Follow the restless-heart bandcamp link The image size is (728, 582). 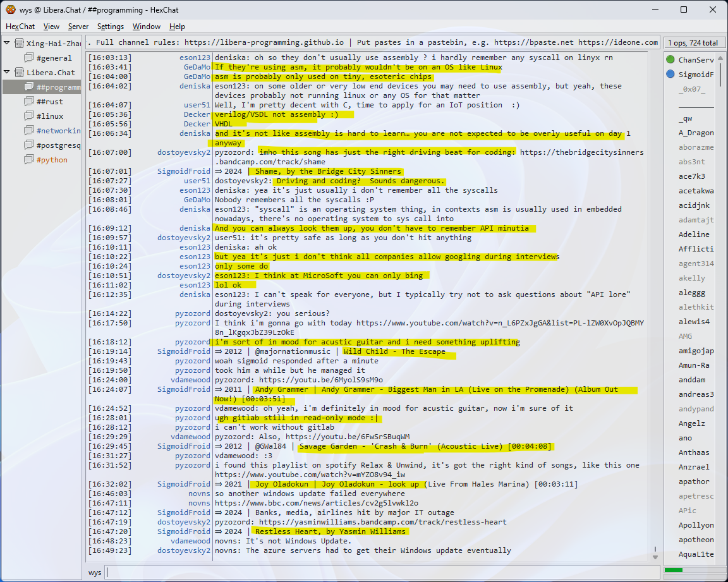(382, 522)
